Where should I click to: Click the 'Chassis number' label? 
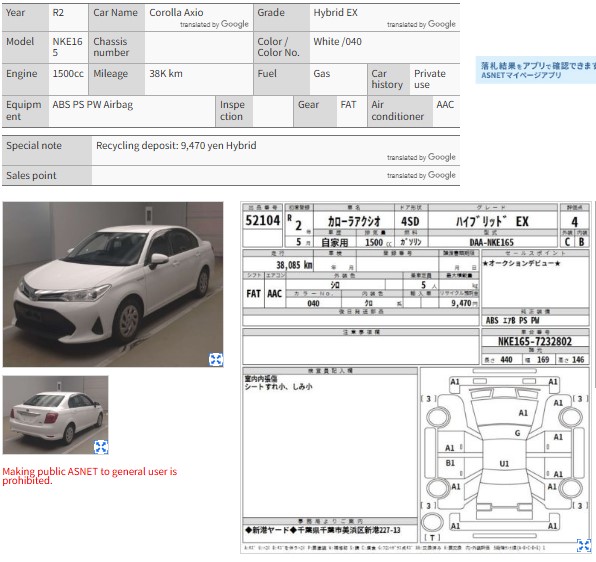(111, 47)
